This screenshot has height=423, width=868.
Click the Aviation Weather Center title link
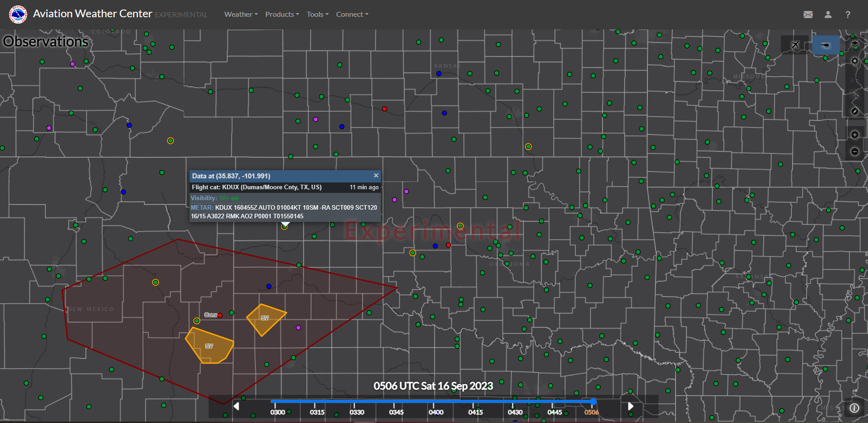93,14
